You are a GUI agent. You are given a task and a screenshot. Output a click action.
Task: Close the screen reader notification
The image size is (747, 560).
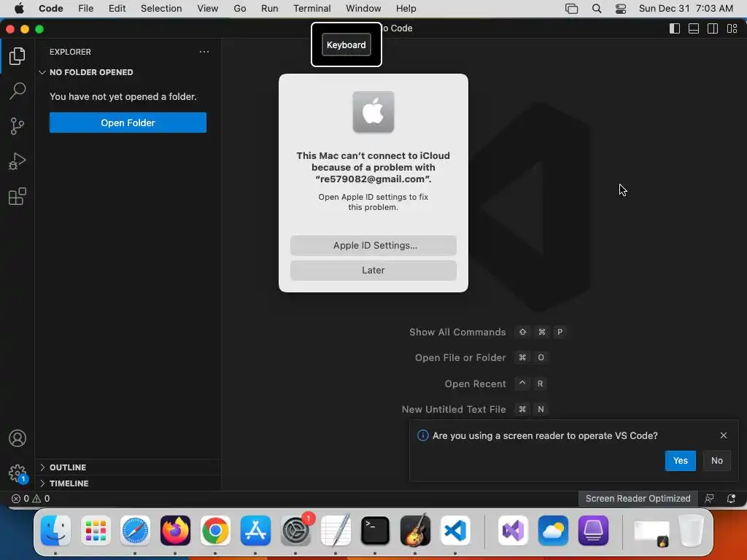[724, 435]
